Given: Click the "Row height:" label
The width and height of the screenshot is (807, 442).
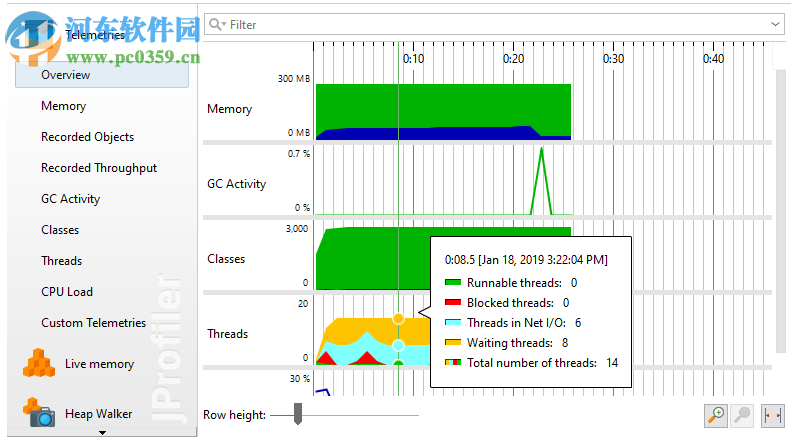Looking at the screenshot, I should point(234,415).
